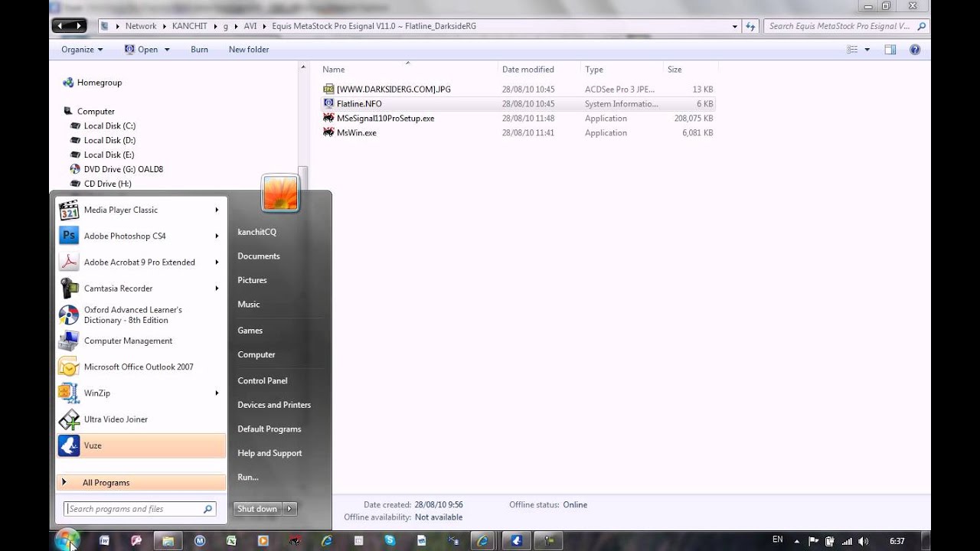Click Internet Explorer pinned taskbar icon
980x551 pixels.
point(326,540)
